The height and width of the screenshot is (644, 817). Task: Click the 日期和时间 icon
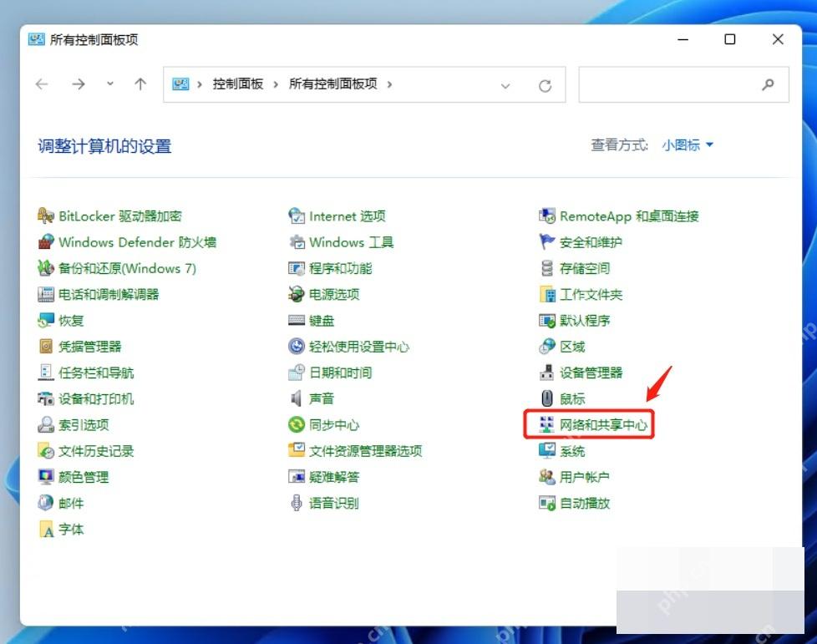point(297,372)
